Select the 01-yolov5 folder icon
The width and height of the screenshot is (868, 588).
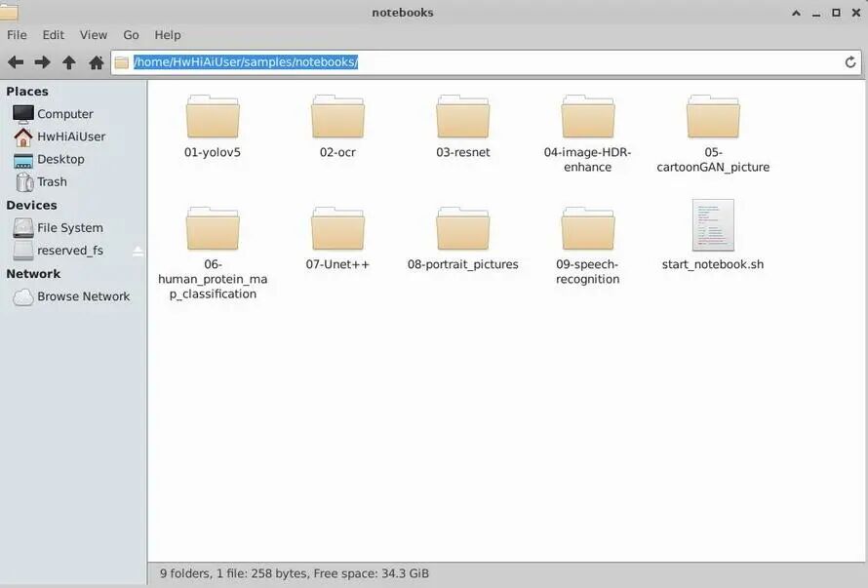point(213,116)
